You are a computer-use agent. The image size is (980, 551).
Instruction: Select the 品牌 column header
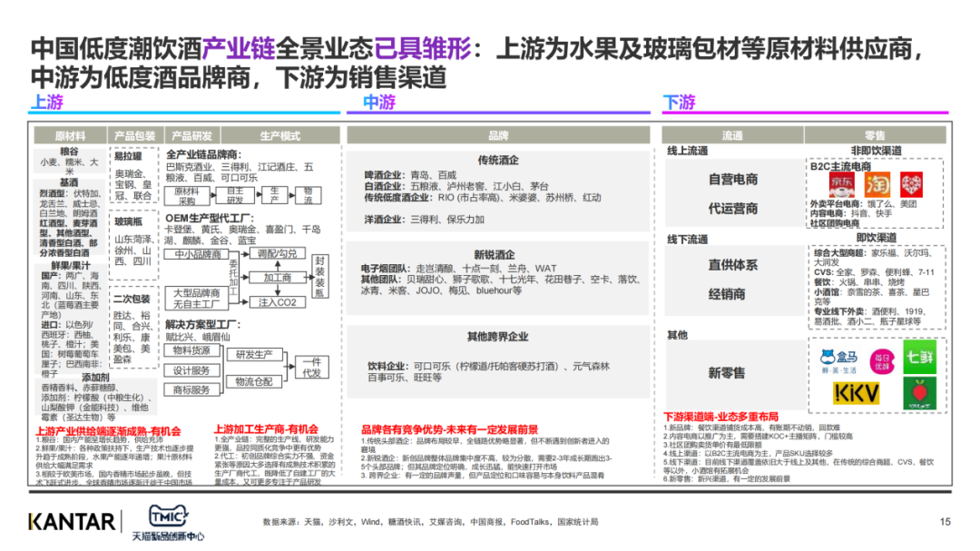click(498, 136)
